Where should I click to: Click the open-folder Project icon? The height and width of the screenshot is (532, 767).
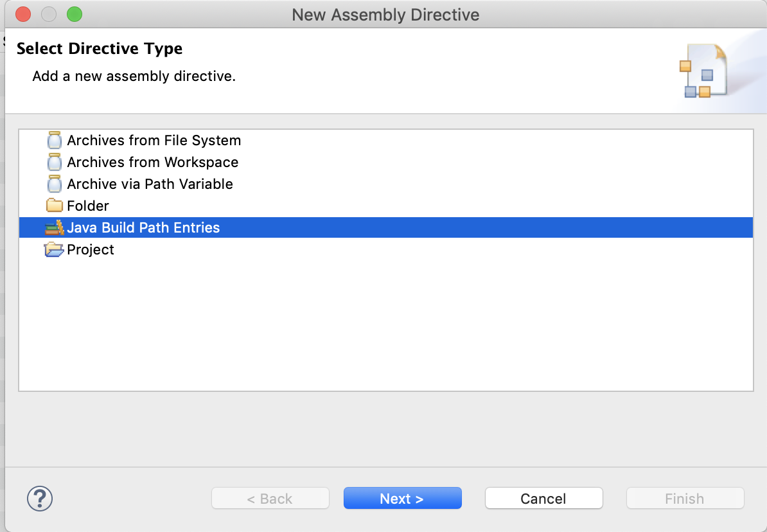coord(55,250)
